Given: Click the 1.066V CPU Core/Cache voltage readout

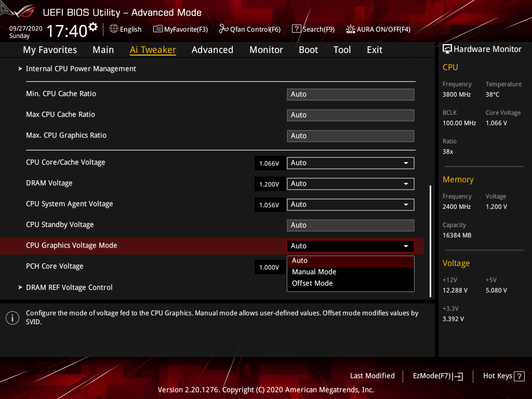Looking at the screenshot, I should (x=269, y=164).
